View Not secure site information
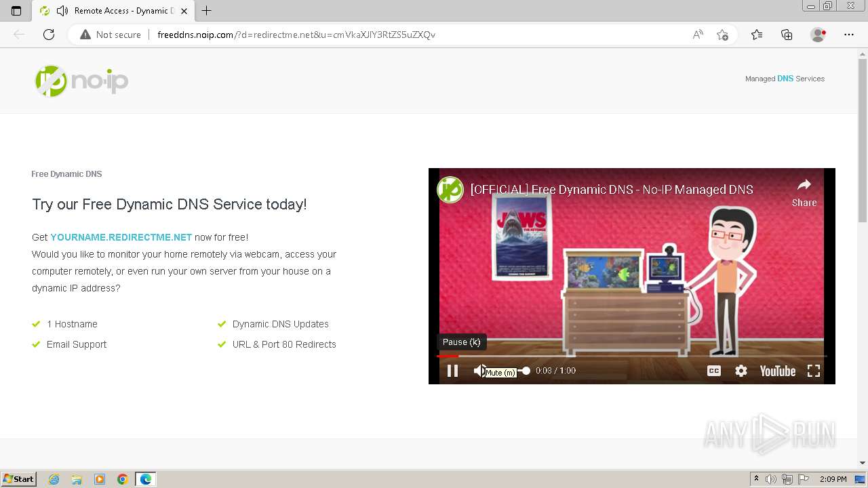This screenshot has width=868, height=488. pos(111,35)
